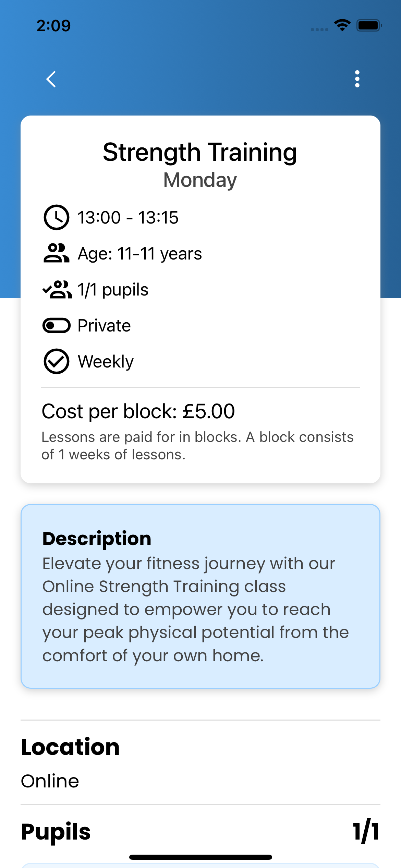Tap the battery status icon

click(369, 25)
